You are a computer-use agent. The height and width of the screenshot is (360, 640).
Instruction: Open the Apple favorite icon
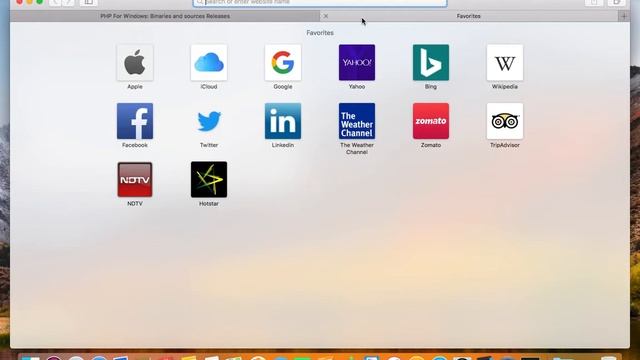(135, 62)
